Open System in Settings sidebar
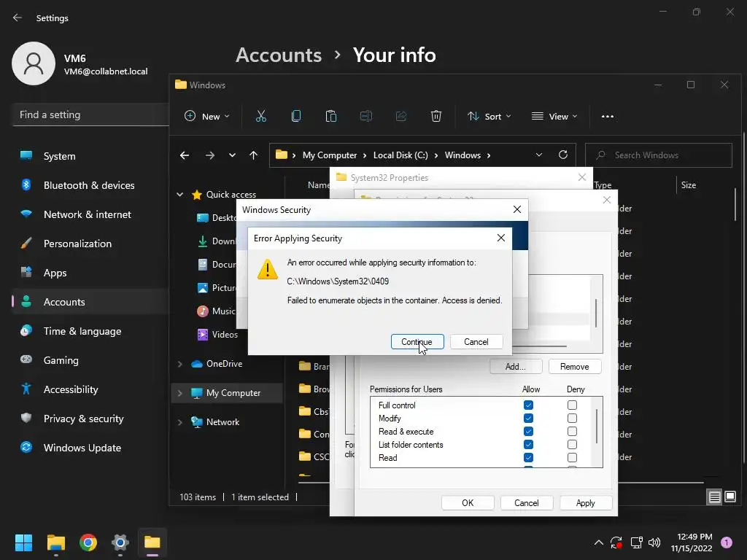 [90, 156]
